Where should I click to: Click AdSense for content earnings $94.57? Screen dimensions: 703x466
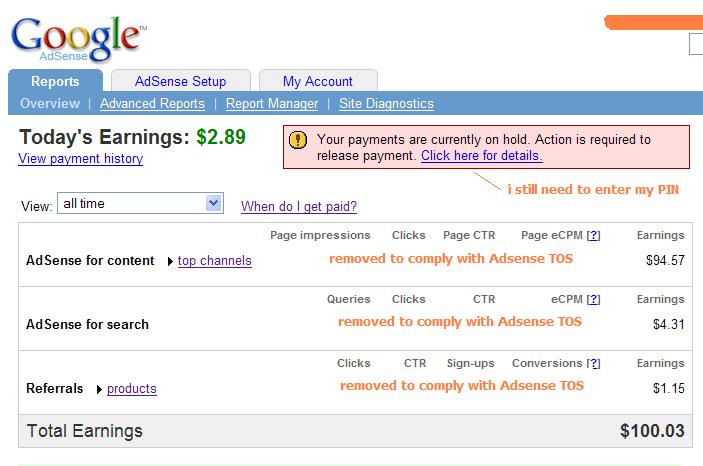click(665, 260)
